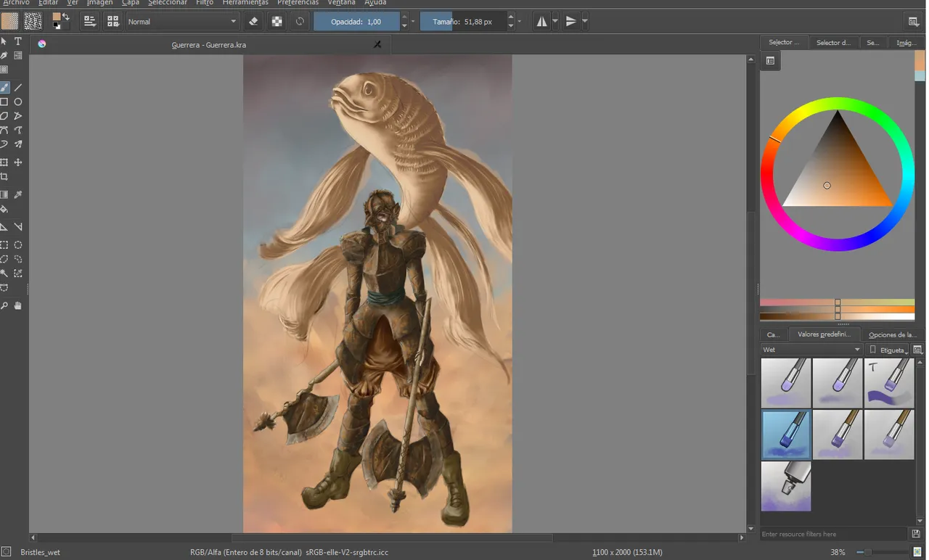Select the Line tool

point(18,88)
